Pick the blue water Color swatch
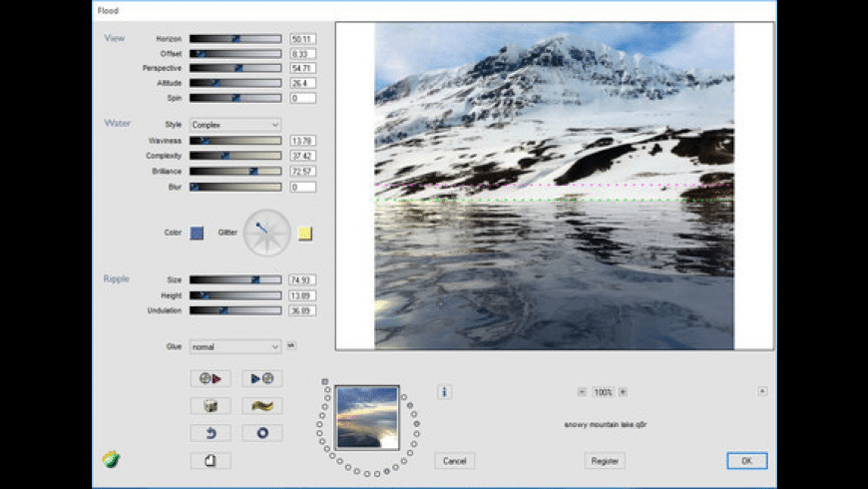The width and height of the screenshot is (868, 489). pos(197,233)
